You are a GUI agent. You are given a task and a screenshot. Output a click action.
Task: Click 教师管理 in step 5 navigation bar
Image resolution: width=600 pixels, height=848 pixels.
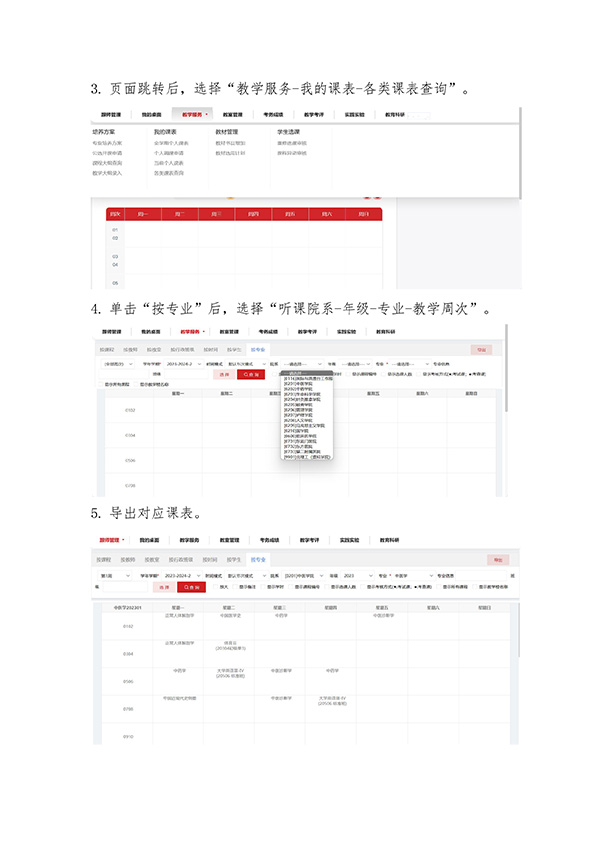pyautogui.click(x=109, y=540)
